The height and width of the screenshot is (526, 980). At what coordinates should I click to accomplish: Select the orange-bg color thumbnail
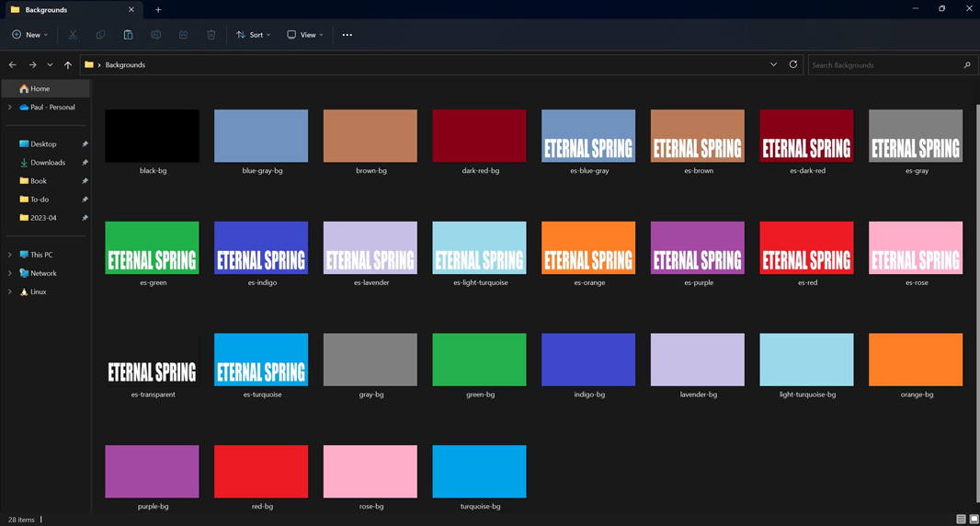coord(915,360)
